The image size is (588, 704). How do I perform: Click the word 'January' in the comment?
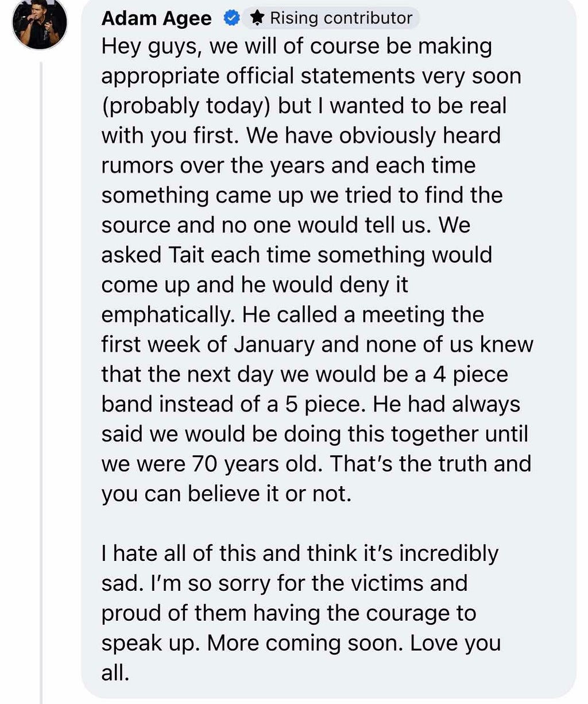coord(274,344)
